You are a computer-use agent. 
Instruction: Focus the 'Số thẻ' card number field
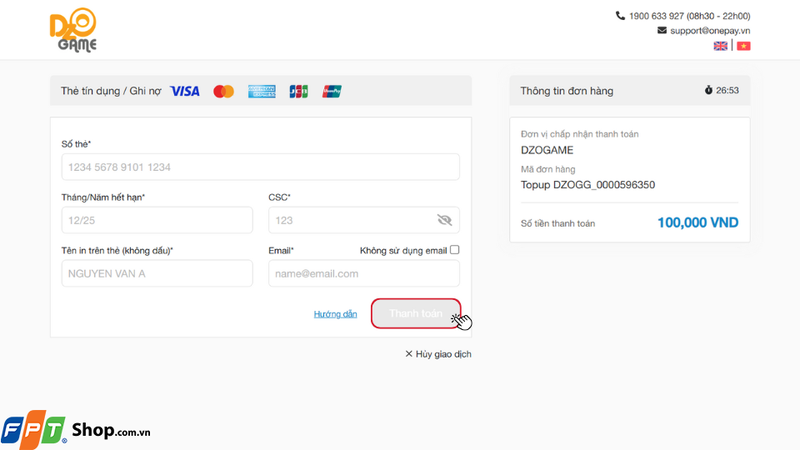pos(260,167)
